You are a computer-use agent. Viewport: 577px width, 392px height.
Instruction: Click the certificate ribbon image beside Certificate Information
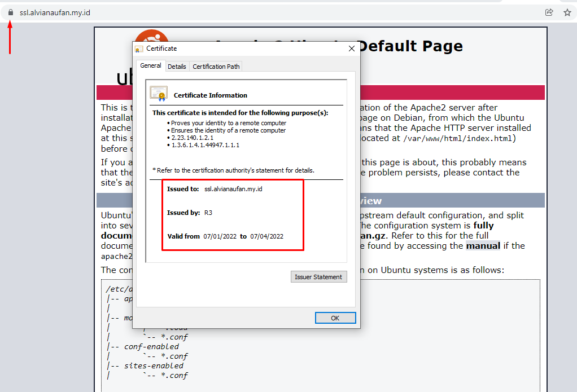(x=159, y=94)
